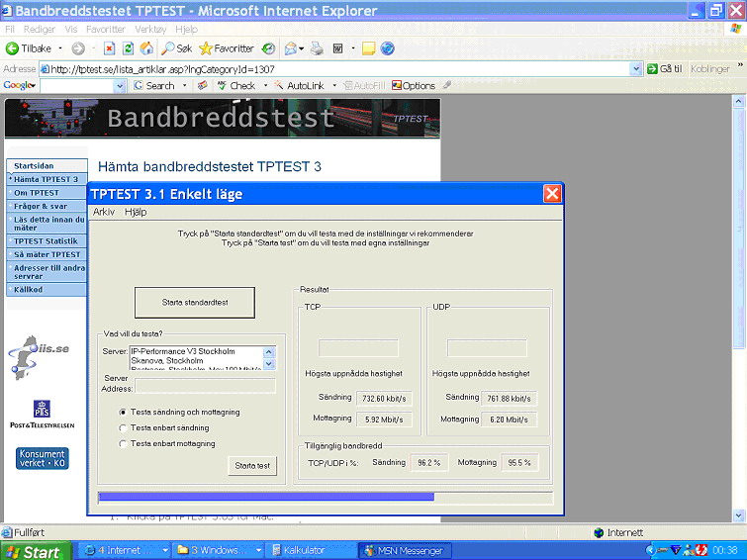This screenshot has height=560, width=747.
Task: Open the Arkiv menu in TPTEST
Action: (103, 212)
